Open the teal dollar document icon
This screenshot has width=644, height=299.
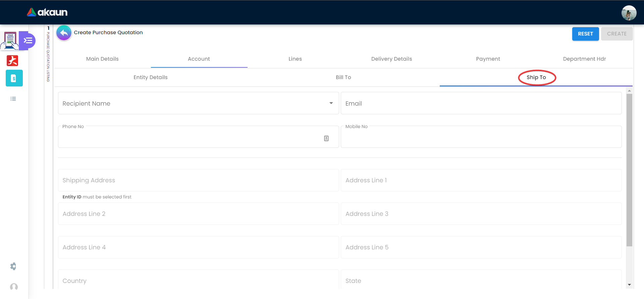pos(14,78)
